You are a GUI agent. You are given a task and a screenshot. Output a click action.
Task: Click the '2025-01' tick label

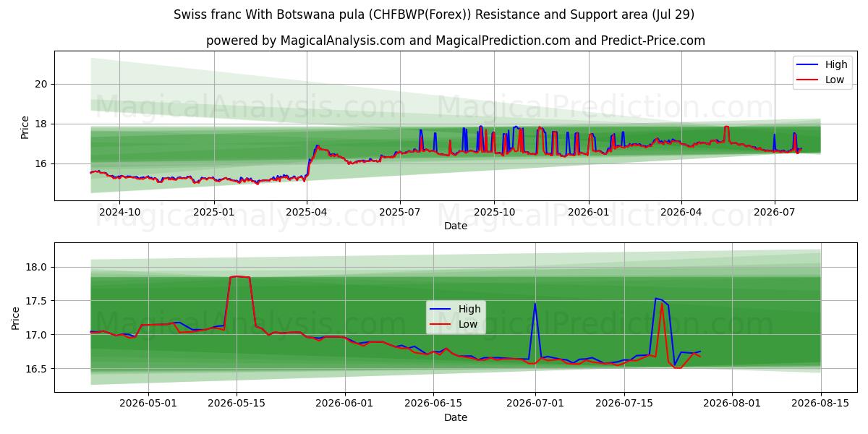pos(214,212)
